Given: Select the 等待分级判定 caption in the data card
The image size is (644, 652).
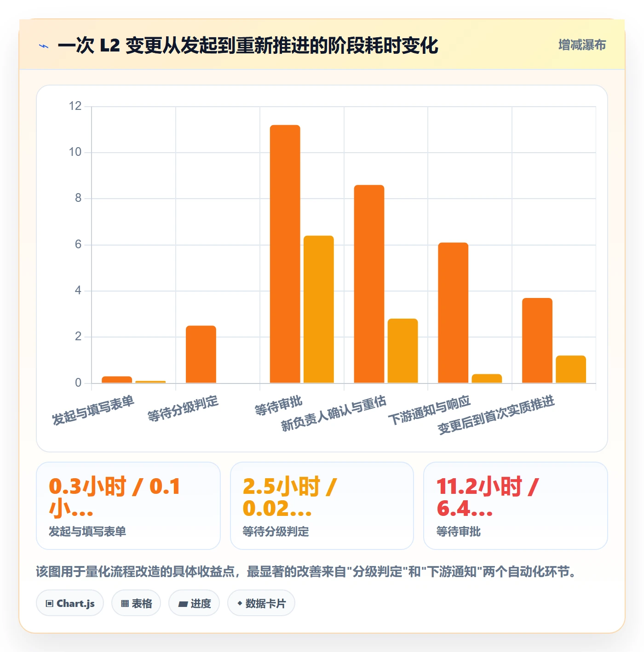Looking at the screenshot, I should 276,532.
